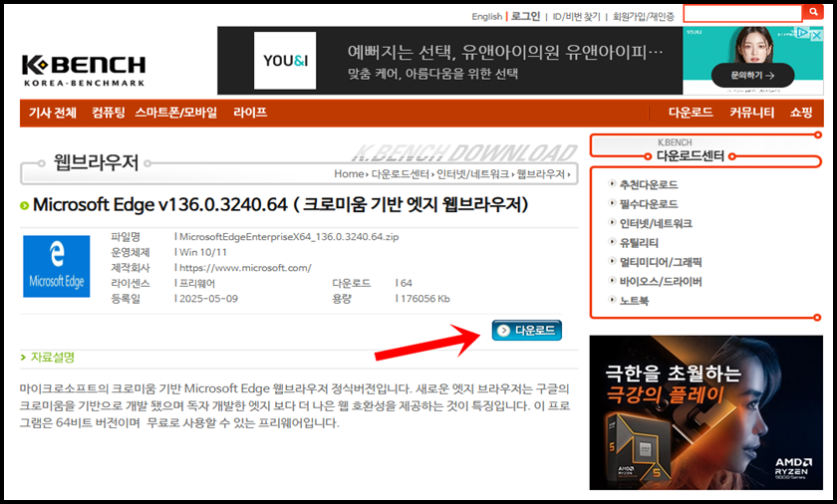Click 다운로드센터 breadcrumb link
The height and width of the screenshot is (504, 837).
point(401,174)
